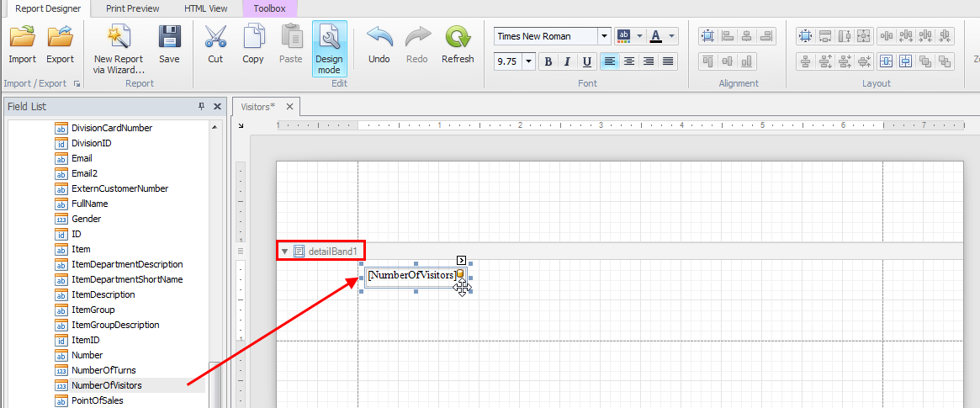Open the Times New Roman font dropdown
The image size is (980, 408).
[x=604, y=36]
